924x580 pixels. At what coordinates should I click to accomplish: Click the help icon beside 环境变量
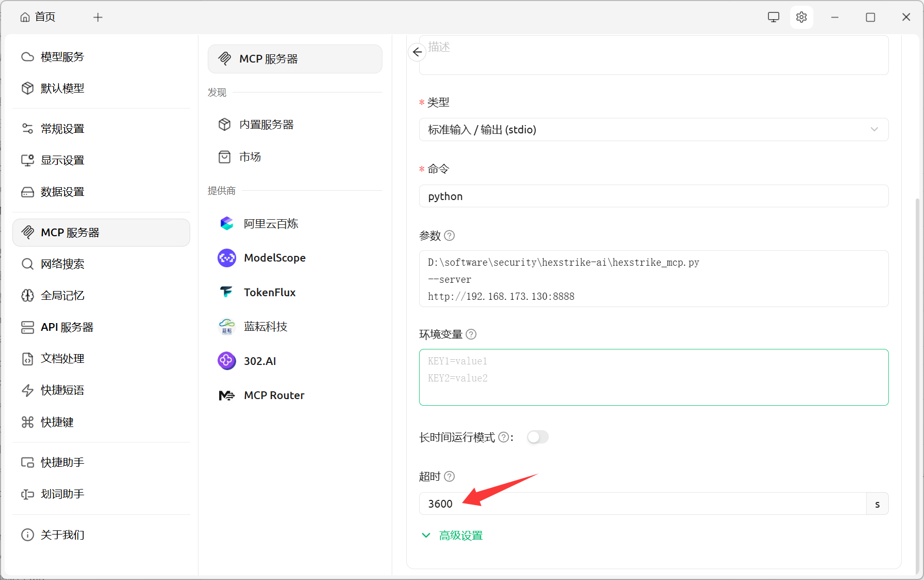(x=471, y=334)
